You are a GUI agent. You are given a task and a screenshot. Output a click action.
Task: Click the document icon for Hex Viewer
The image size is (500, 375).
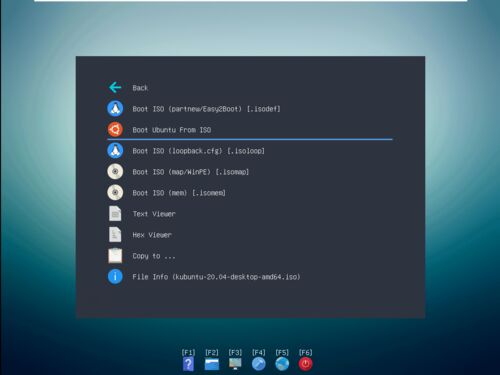tap(115, 235)
